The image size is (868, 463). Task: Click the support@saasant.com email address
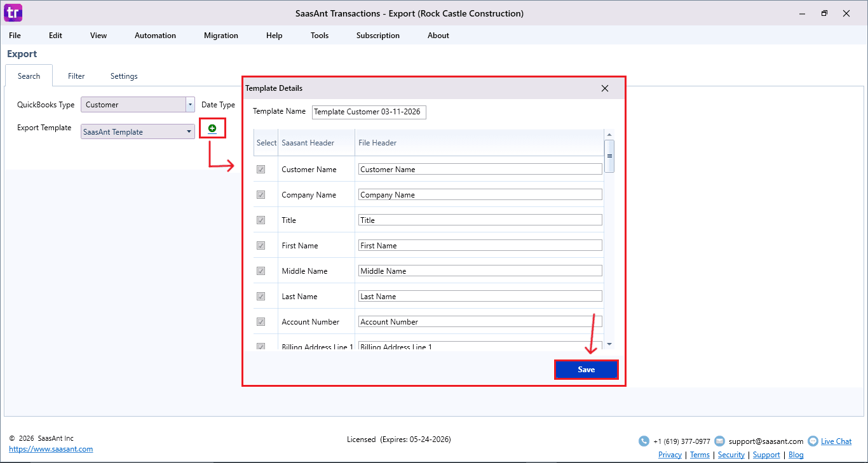766,441
